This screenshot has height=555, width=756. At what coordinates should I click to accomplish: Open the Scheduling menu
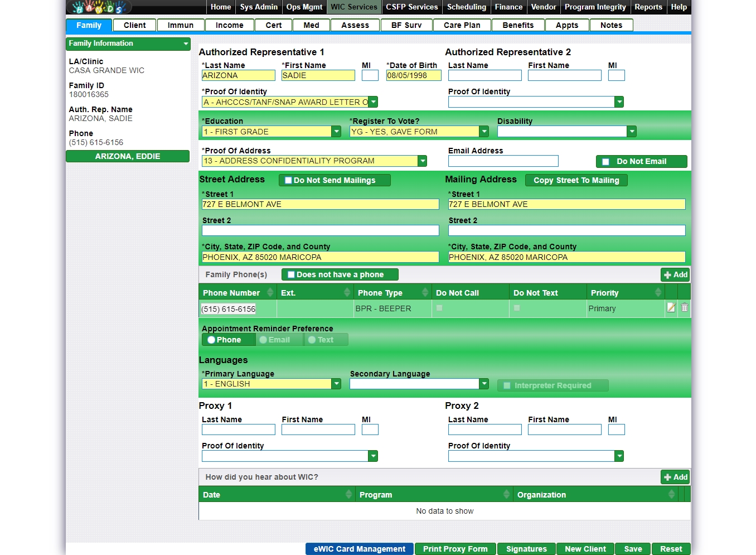(x=466, y=7)
